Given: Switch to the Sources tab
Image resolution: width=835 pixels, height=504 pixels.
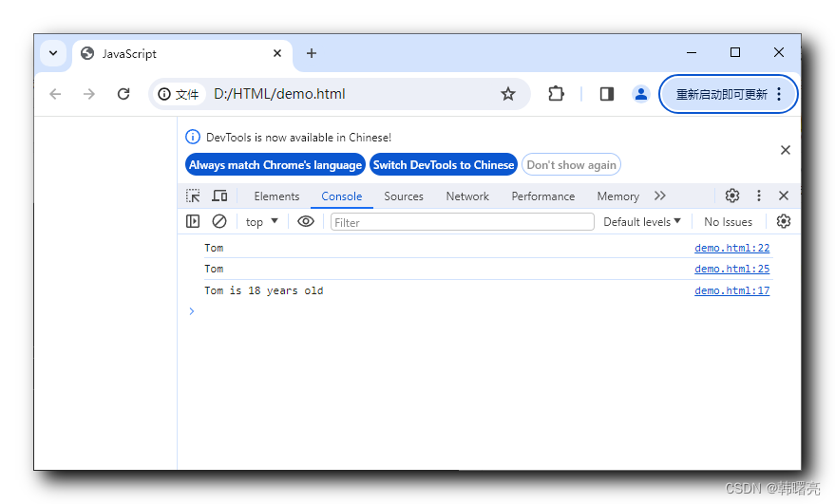Looking at the screenshot, I should (404, 196).
